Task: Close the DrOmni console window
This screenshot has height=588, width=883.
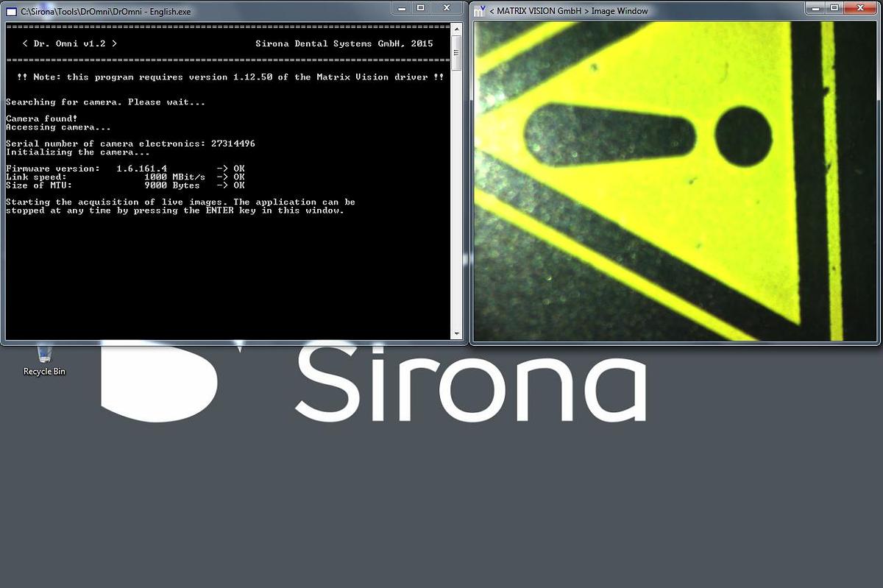Action: (x=446, y=8)
